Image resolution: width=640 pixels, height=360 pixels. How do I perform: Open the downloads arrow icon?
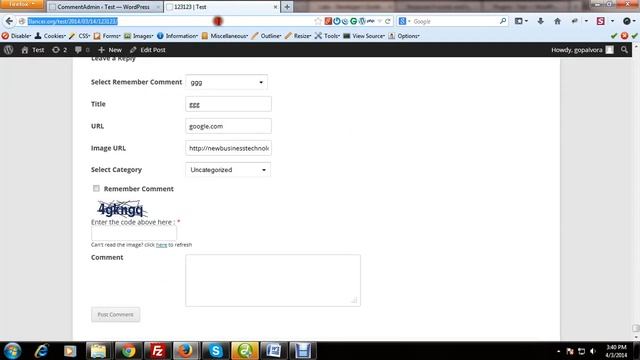[540, 21]
